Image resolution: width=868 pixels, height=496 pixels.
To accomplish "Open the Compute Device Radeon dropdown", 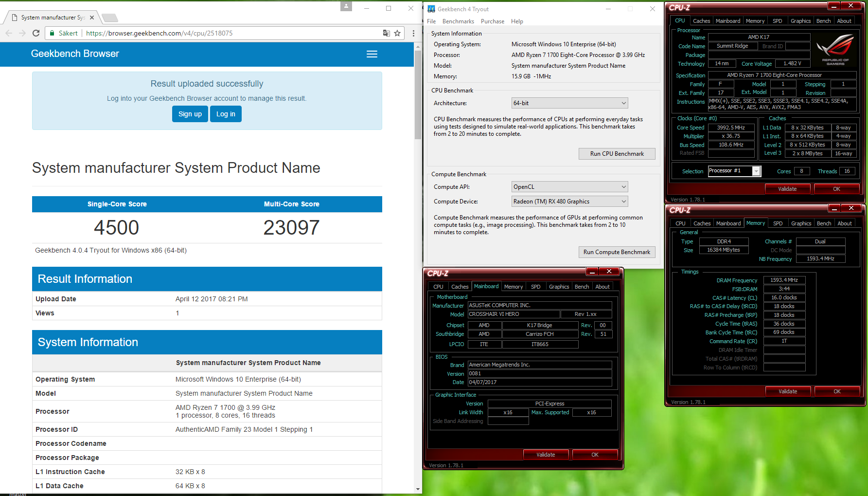I will pyautogui.click(x=569, y=202).
